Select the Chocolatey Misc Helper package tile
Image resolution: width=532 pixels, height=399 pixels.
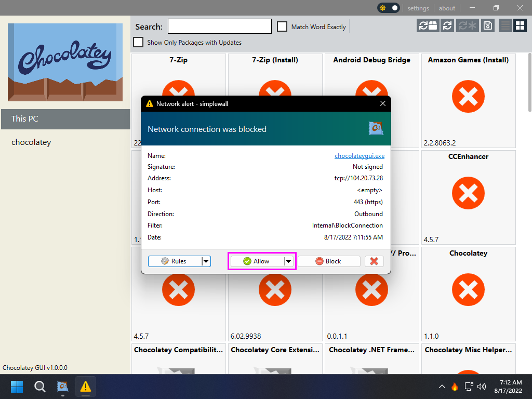[x=468, y=359]
